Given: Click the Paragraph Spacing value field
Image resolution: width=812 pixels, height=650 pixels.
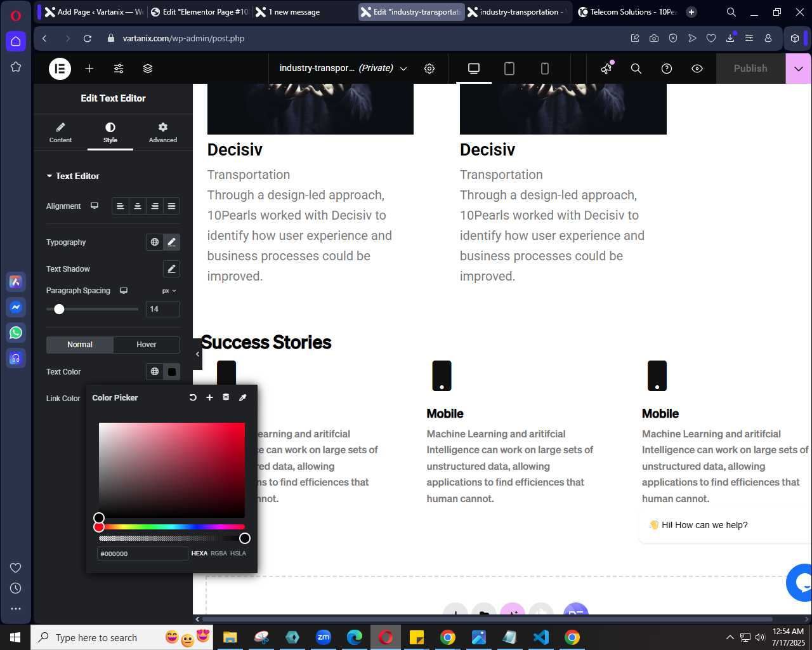Looking at the screenshot, I should (x=163, y=309).
